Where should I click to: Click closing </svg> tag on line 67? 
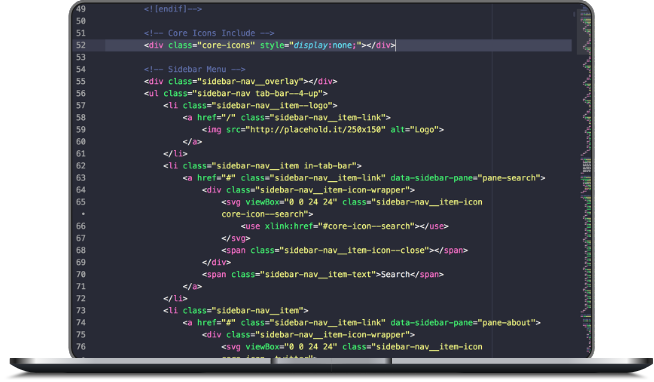coord(236,239)
